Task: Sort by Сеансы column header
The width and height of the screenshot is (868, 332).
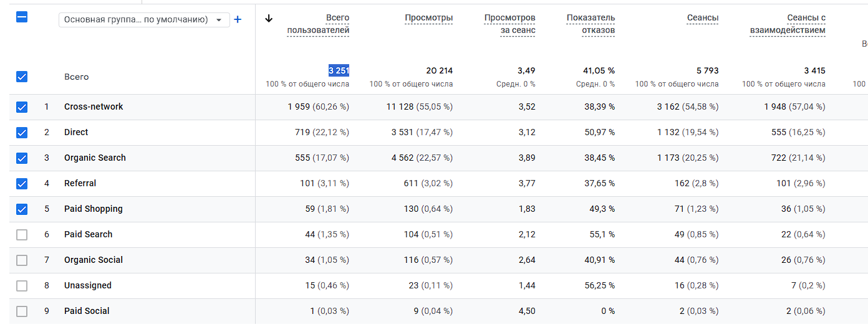Action: tap(703, 18)
